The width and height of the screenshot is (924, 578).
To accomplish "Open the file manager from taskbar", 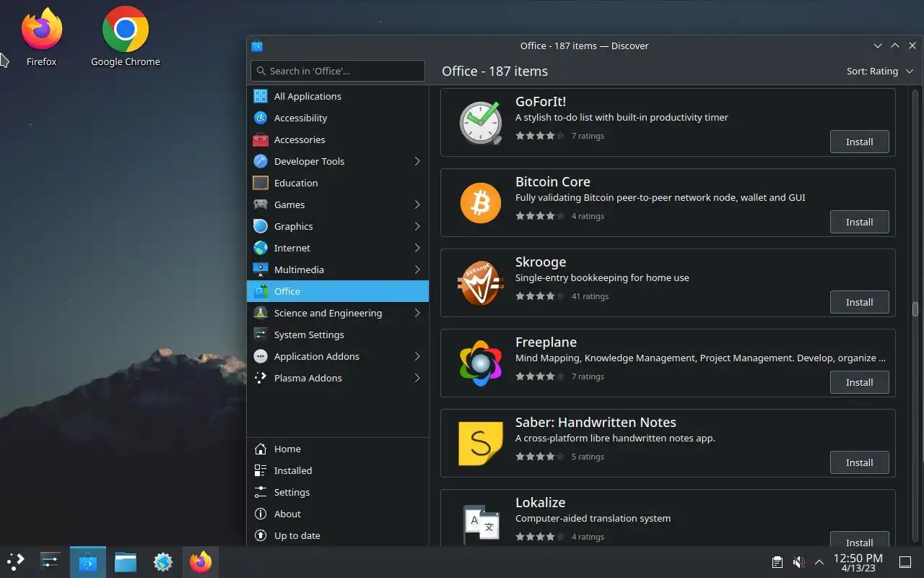I will 126,561.
